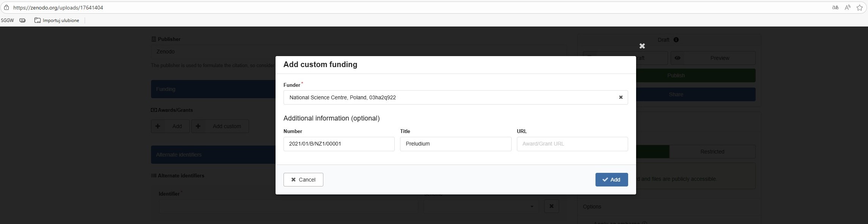
Task: Click the Preview button with eye icon
Action: 713,58
